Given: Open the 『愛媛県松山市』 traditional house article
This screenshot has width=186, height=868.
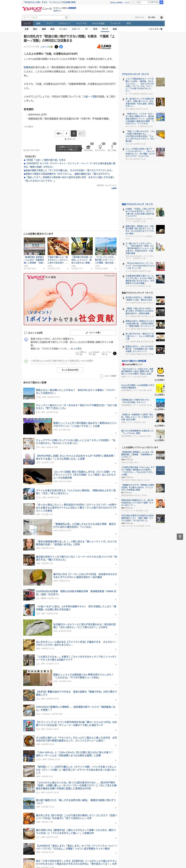Looking at the screenshot, I should point(84,526).
